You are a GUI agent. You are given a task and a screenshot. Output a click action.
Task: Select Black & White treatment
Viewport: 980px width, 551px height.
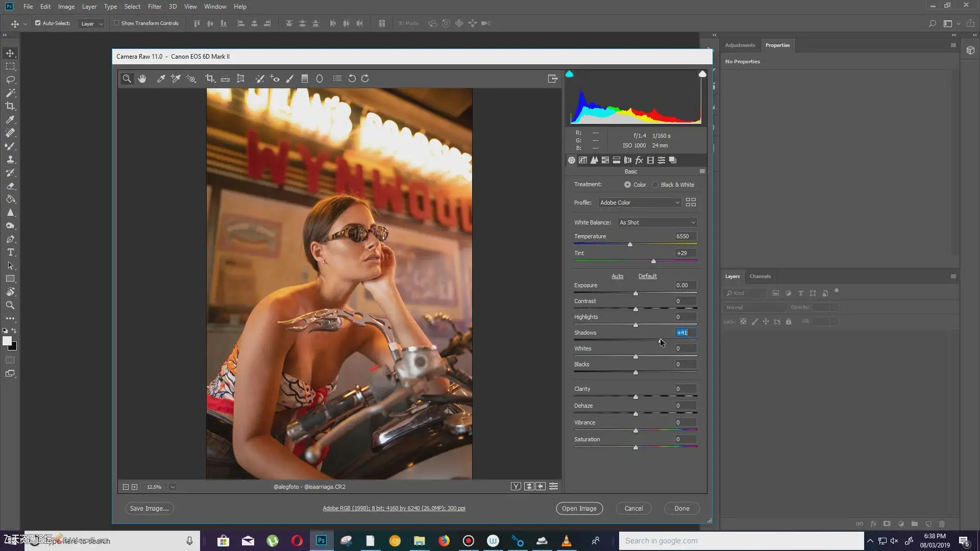click(655, 185)
